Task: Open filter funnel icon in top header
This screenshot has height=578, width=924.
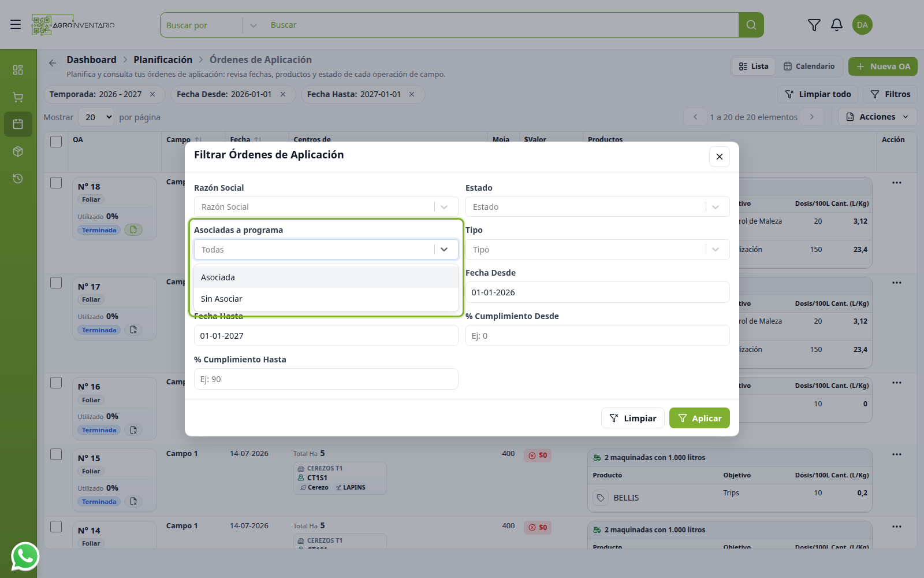Action: coord(814,25)
